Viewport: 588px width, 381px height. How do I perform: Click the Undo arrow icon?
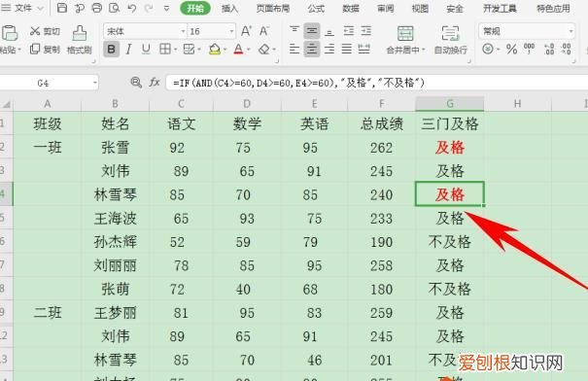click(131, 8)
